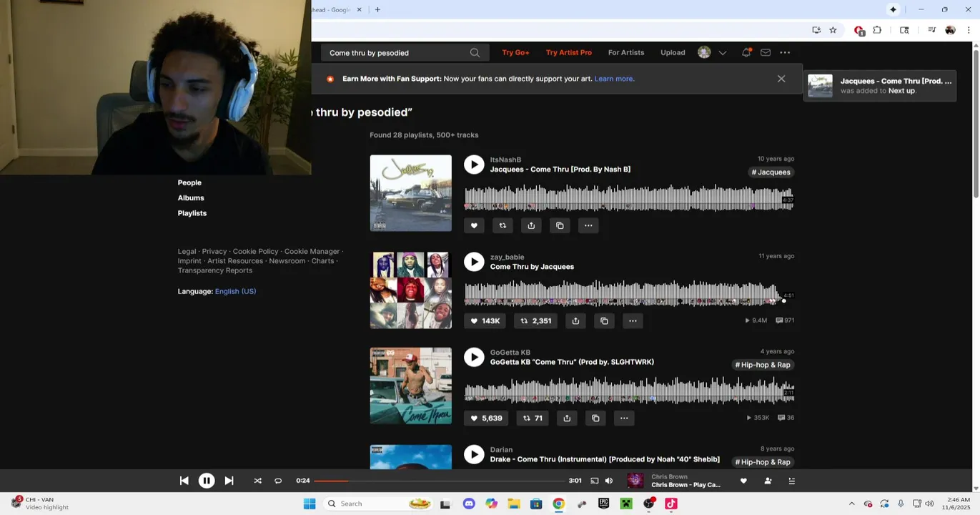Image resolution: width=980 pixels, height=515 pixels.
Task: Expand the profile menu chevron
Action: (723, 53)
